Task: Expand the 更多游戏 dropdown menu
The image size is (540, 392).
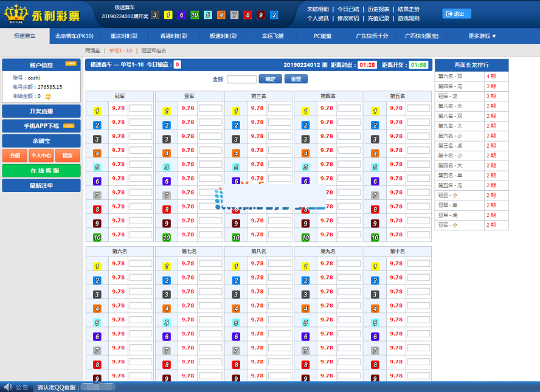Action: [x=482, y=36]
